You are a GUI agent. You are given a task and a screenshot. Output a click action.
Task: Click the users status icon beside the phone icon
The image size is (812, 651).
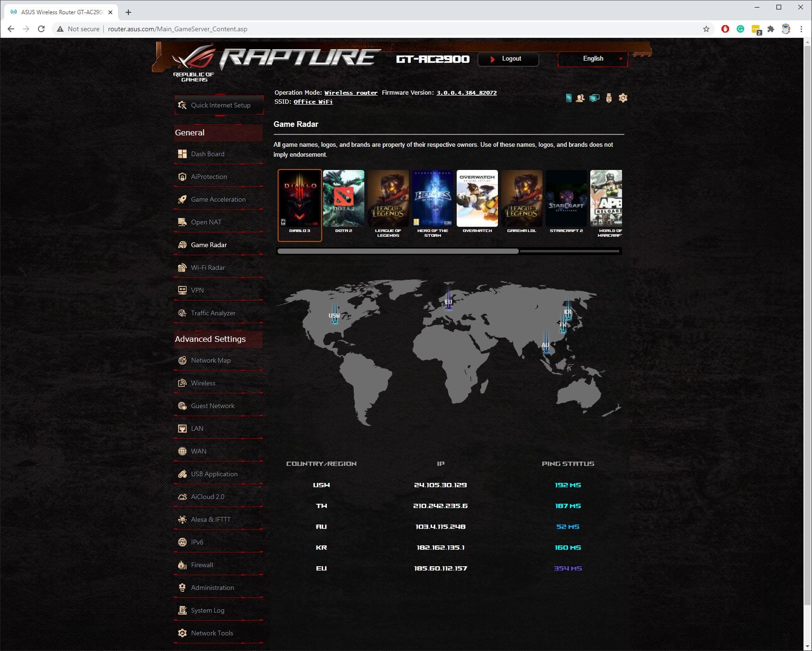click(580, 98)
